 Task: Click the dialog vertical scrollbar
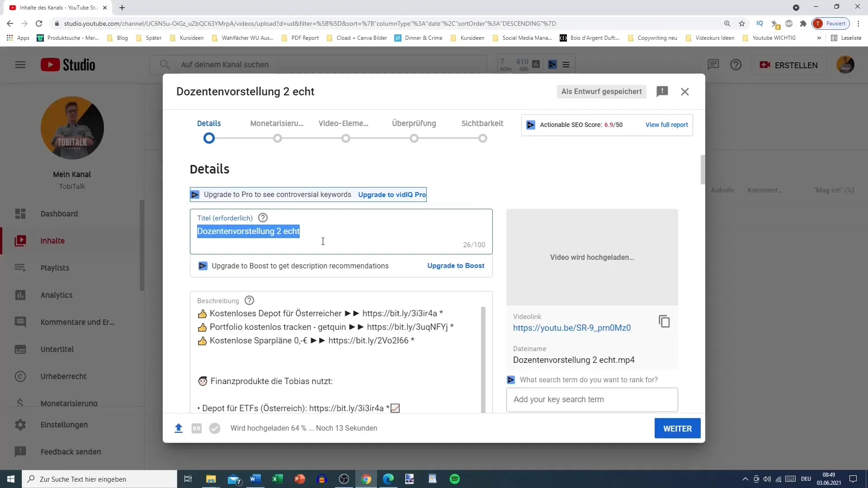pyautogui.click(x=703, y=170)
